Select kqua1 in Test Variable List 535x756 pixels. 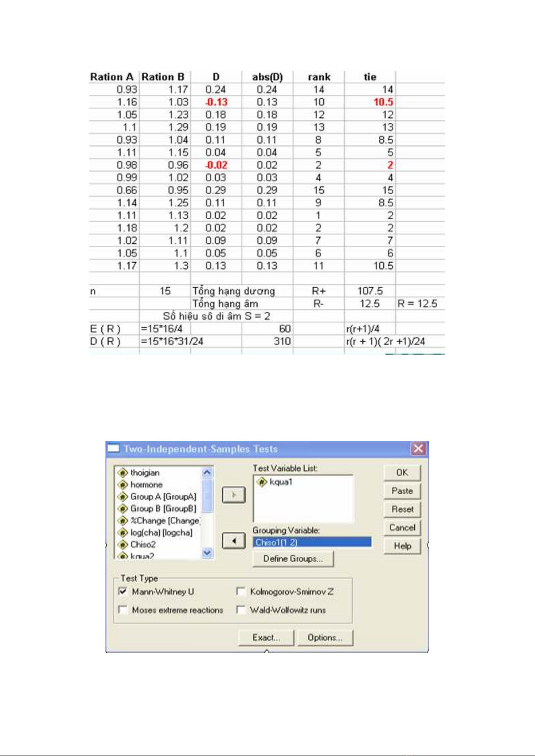(281, 482)
